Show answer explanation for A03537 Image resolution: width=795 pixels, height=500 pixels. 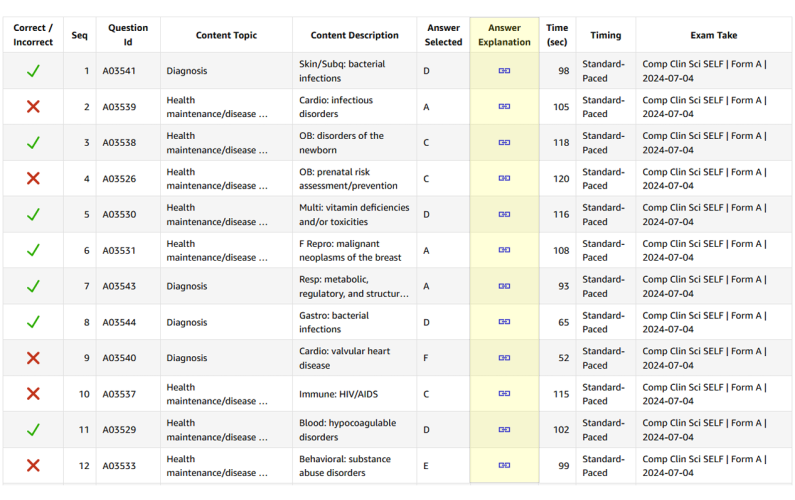(x=504, y=394)
